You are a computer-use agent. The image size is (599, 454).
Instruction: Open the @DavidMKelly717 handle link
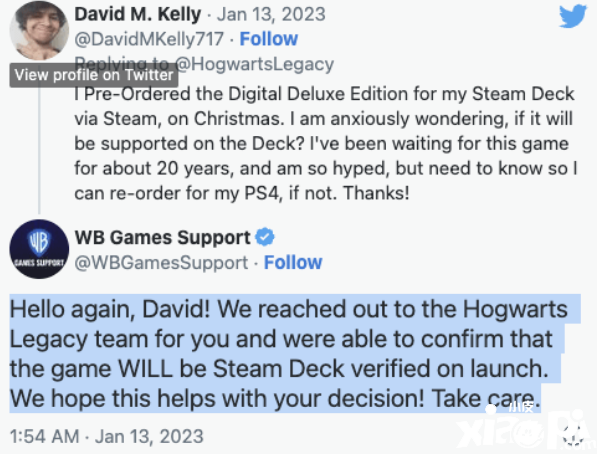(149, 39)
